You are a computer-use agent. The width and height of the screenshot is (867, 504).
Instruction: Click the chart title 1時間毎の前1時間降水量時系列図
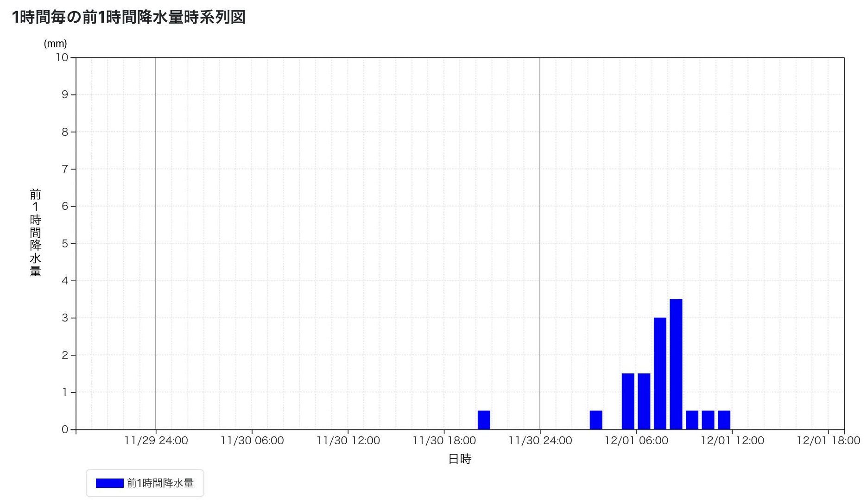click(x=128, y=17)
